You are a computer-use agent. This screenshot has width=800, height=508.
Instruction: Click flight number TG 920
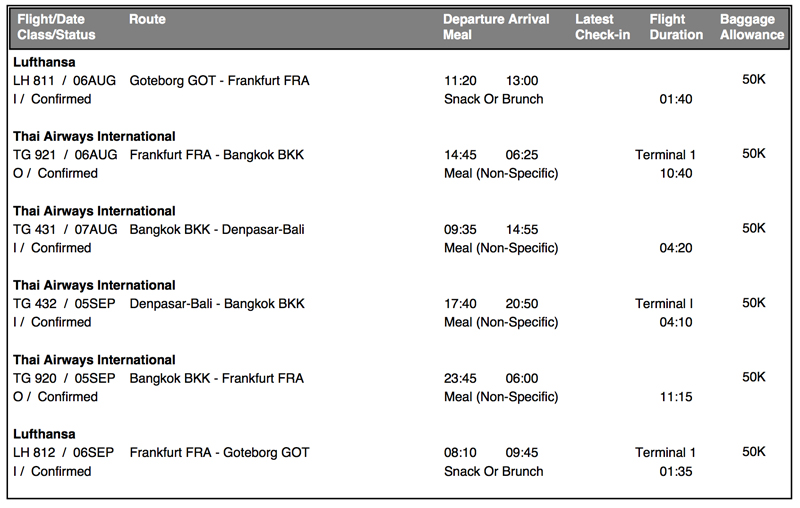click(34, 378)
